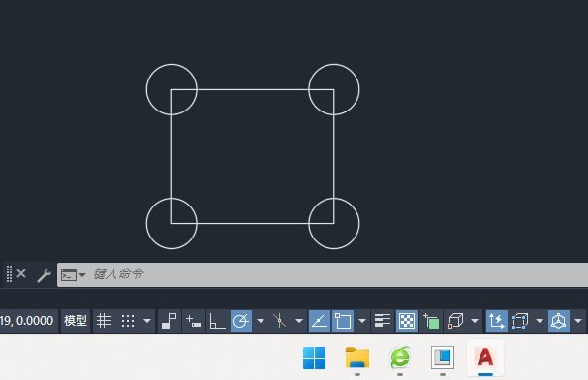
Task: Open the polar tracking angle dropdown
Action: pyautogui.click(x=261, y=321)
